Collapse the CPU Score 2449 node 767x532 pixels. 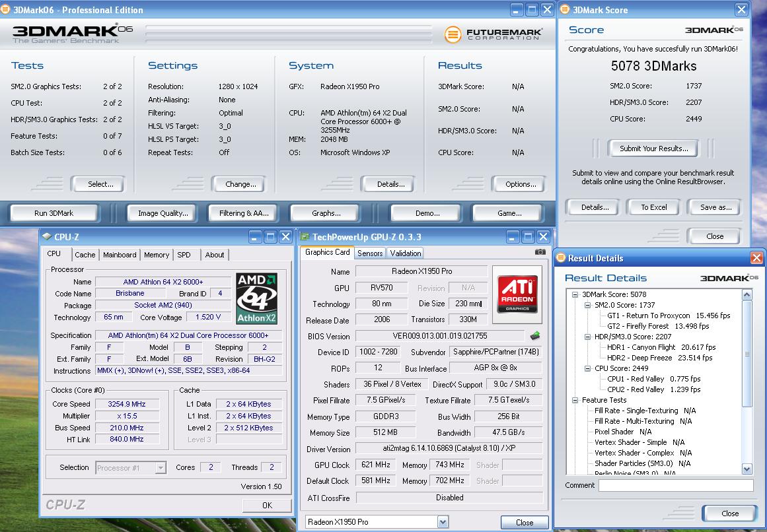[587, 368]
